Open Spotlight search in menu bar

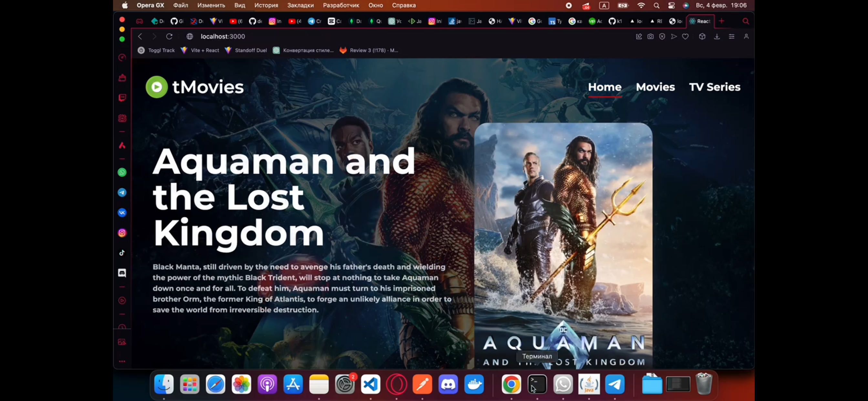pyautogui.click(x=656, y=5)
